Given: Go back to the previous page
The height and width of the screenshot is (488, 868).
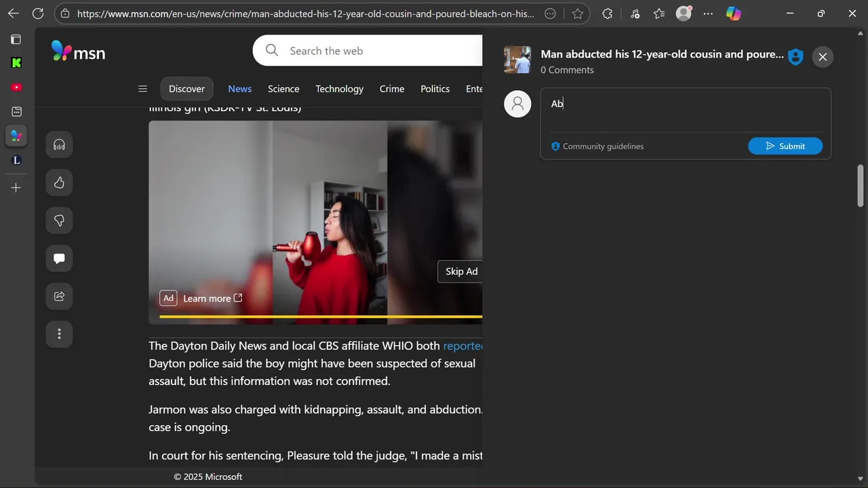Looking at the screenshot, I should 14,14.
